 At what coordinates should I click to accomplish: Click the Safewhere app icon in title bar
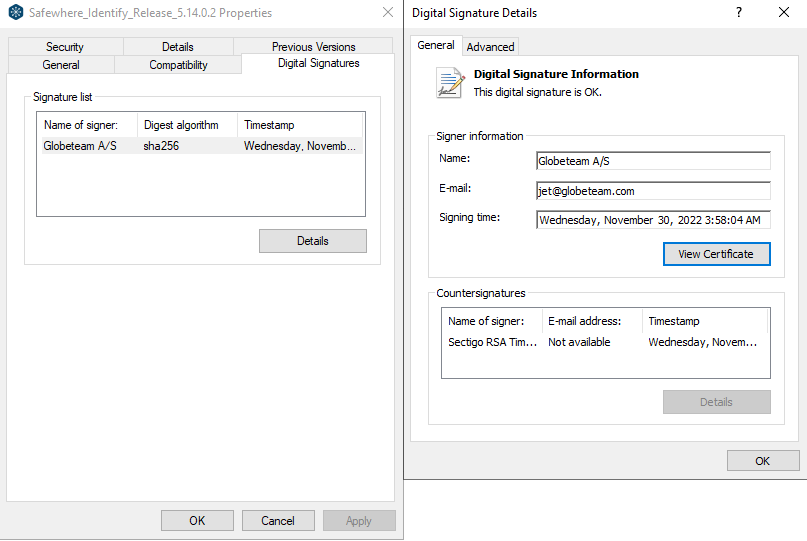click(15, 13)
